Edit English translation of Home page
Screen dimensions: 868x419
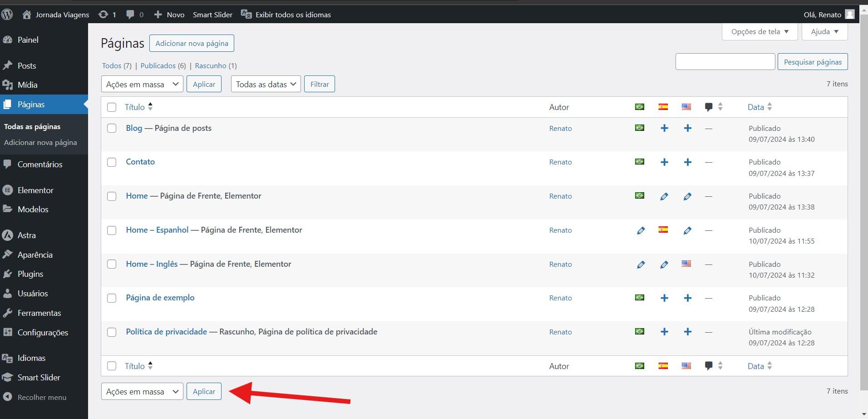pos(688,196)
